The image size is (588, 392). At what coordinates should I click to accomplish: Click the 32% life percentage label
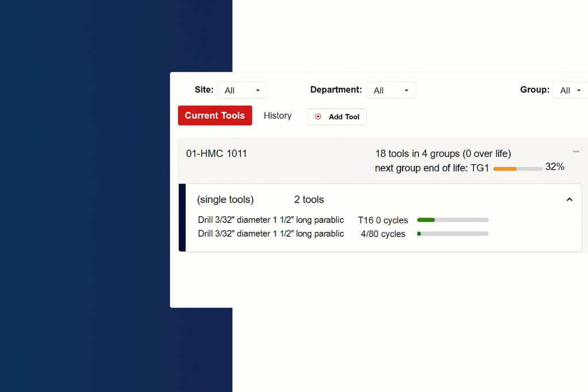point(555,167)
